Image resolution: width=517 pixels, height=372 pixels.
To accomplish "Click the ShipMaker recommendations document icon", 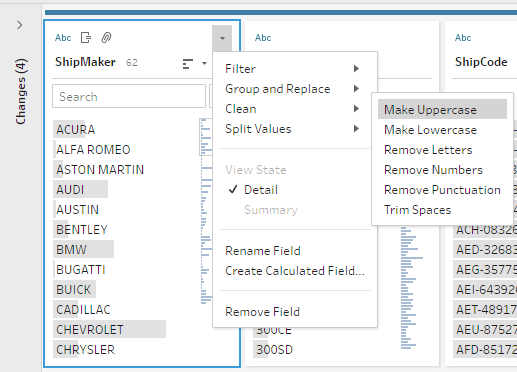I will (86, 38).
